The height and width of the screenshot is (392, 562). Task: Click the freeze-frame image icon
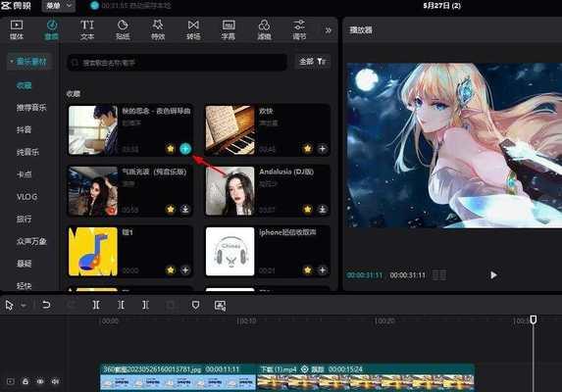[220, 306]
